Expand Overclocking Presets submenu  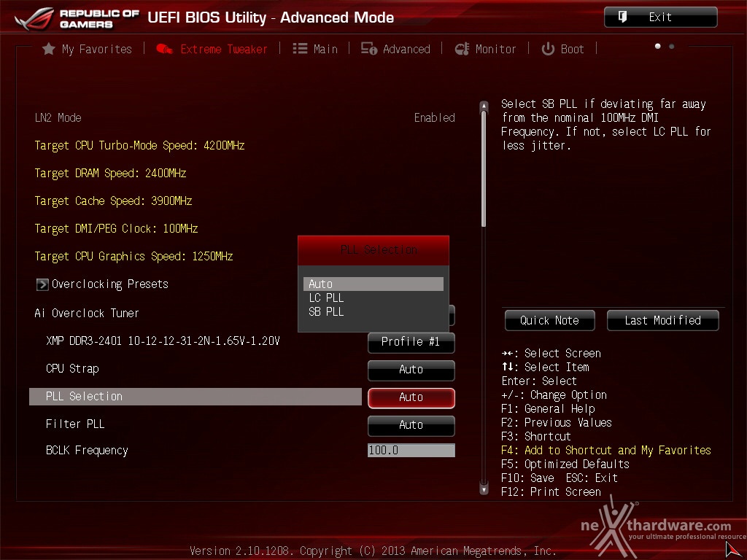point(109,284)
